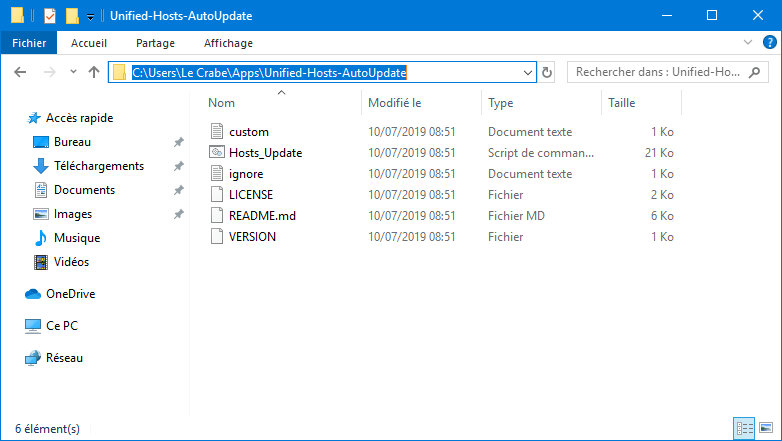The image size is (782, 441).
Task: Select the README.md file
Action: coord(262,216)
